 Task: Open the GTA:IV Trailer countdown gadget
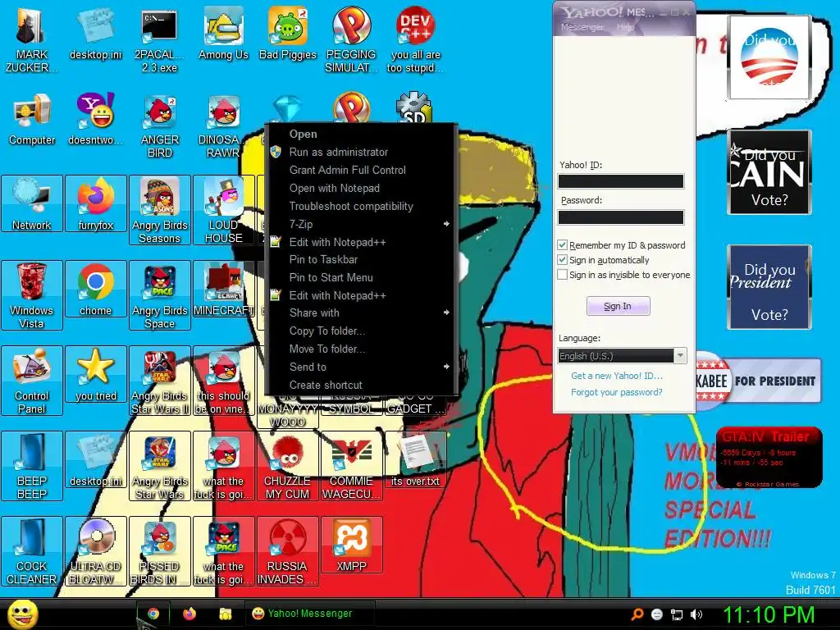(x=769, y=458)
